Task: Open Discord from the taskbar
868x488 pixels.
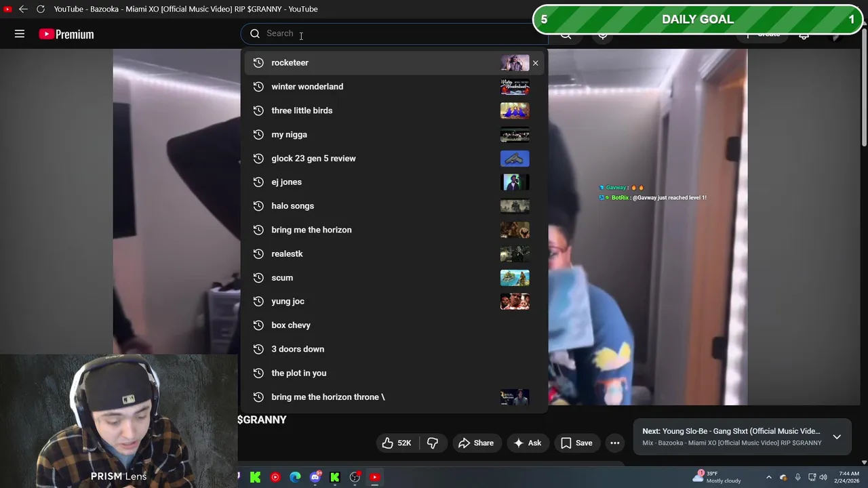Action: [315, 477]
